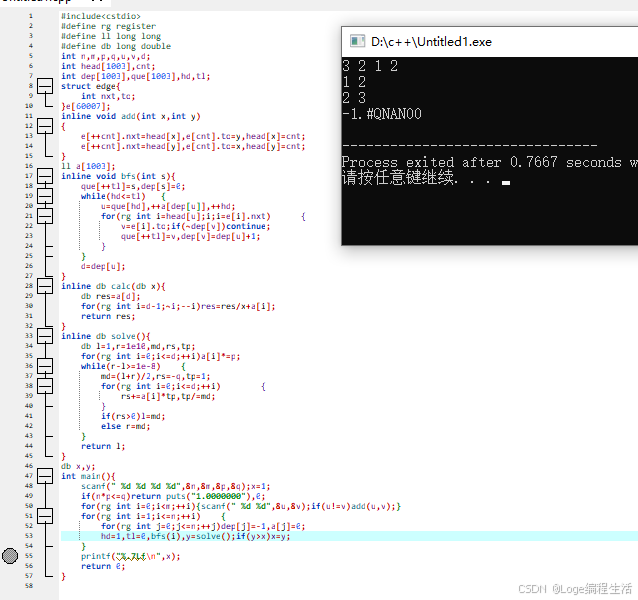Click the '#define db long double' line
The image size is (638, 600).
click(116, 46)
